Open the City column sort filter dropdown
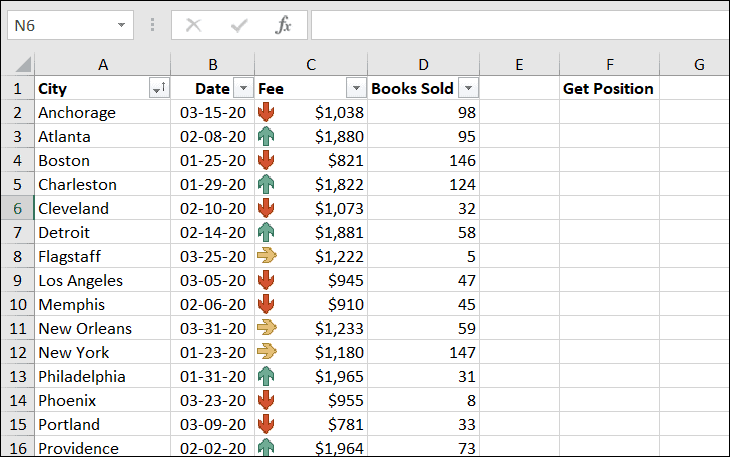Viewport: 730px width, 457px height. tap(159, 88)
